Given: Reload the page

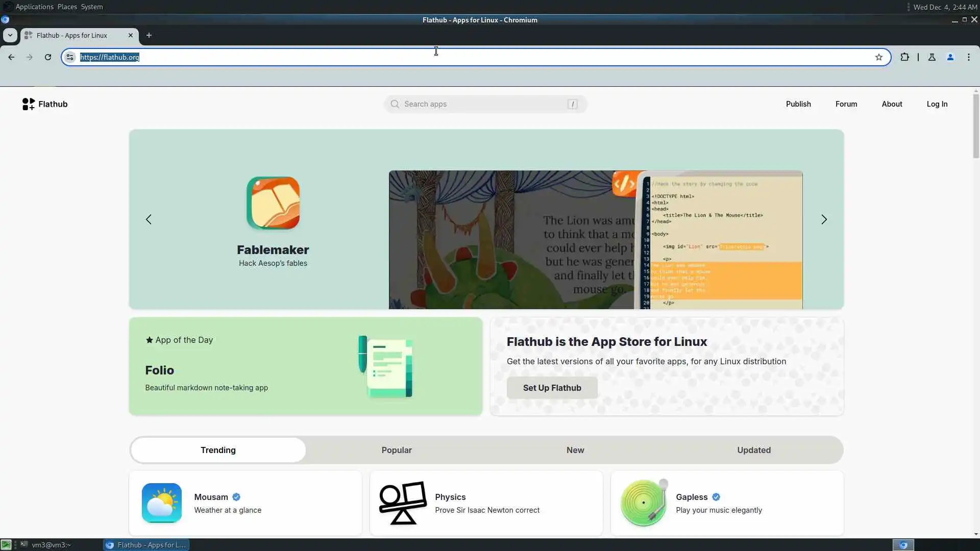Looking at the screenshot, I should click(48, 57).
